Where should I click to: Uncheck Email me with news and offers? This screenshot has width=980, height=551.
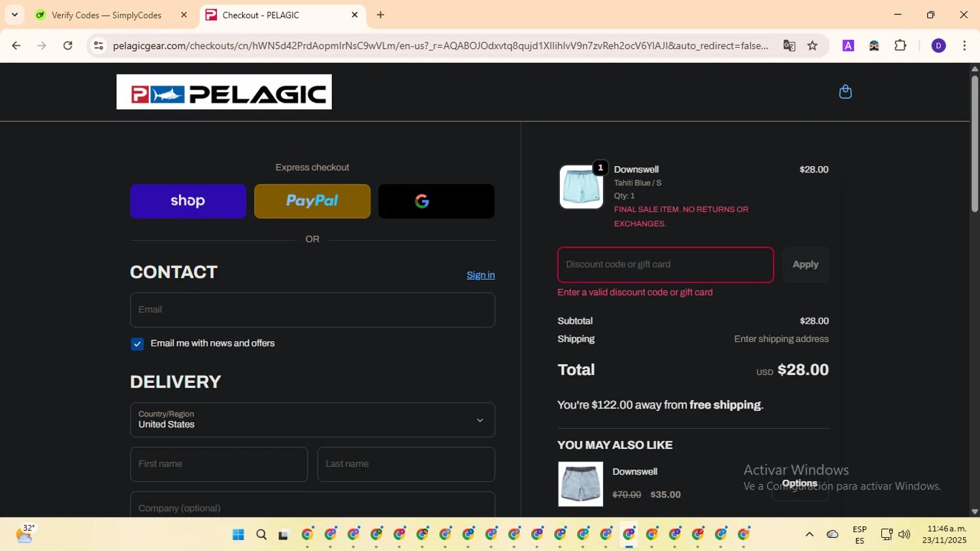coord(137,344)
